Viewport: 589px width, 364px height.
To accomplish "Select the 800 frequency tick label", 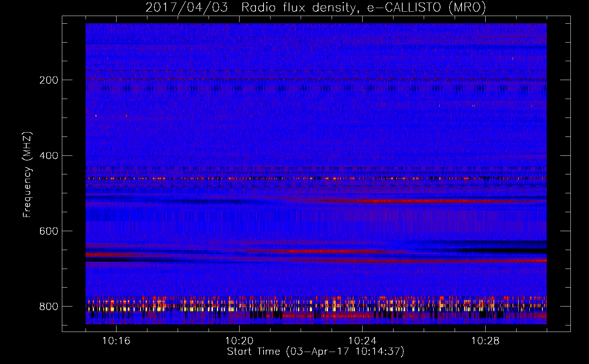I will point(48,306).
